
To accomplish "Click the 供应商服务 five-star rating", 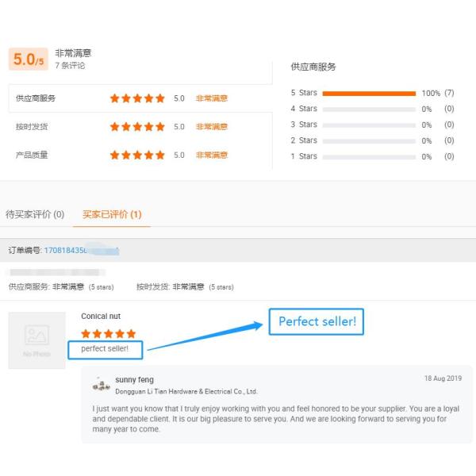I will coord(137,98).
